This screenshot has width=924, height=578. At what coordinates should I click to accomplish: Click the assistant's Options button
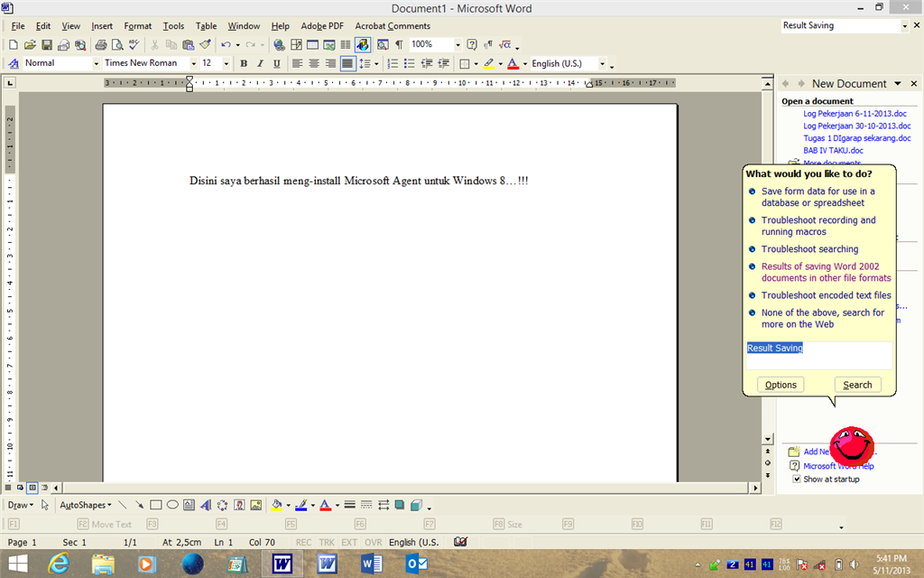[x=781, y=385]
